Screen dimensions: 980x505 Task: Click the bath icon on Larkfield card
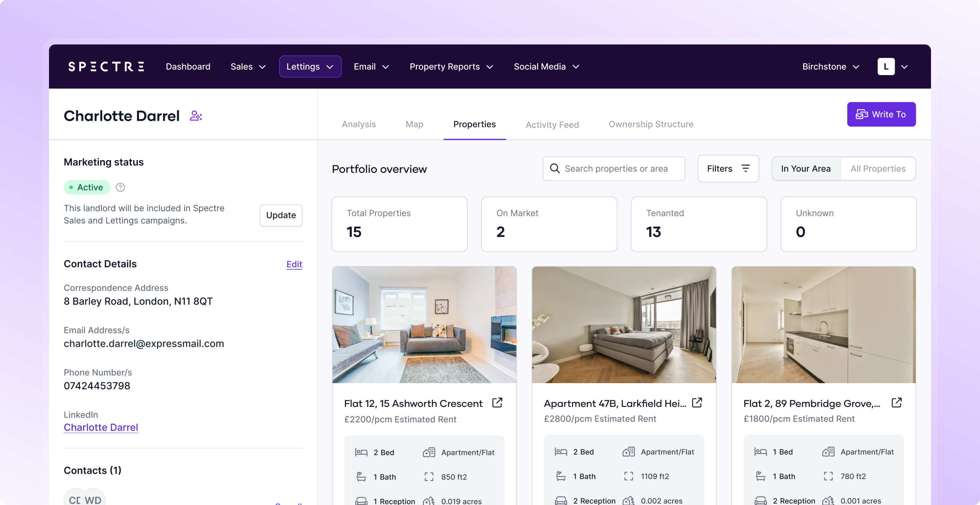(x=561, y=476)
